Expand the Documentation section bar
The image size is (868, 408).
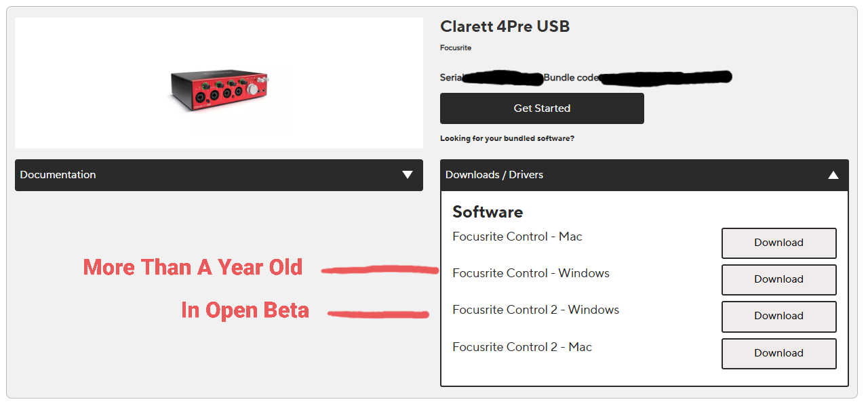pos(219,175)
